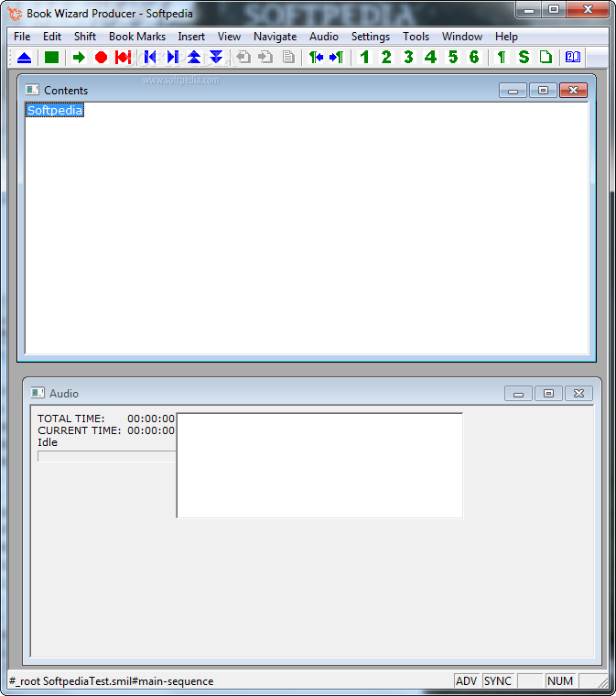This screenshot has width=616, height=696.
Task: Select heading level 6 toolbar icon
Action: click(x=474, y=58)
